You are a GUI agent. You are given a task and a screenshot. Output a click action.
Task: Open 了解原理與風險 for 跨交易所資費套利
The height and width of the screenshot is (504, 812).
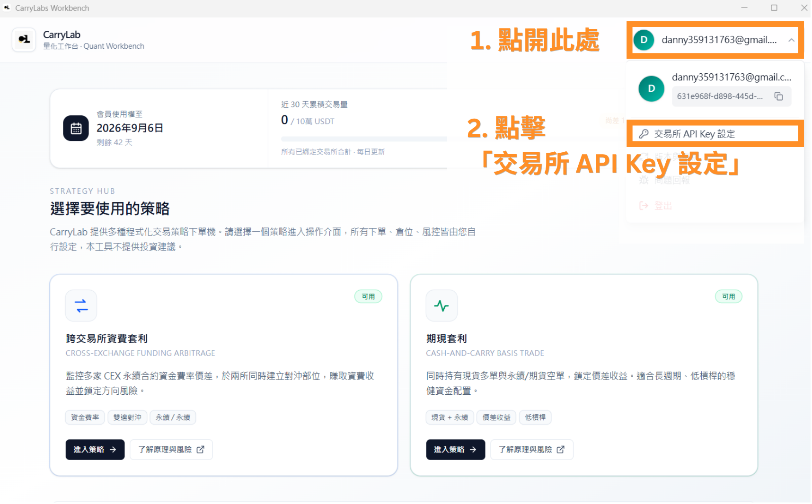171,450
